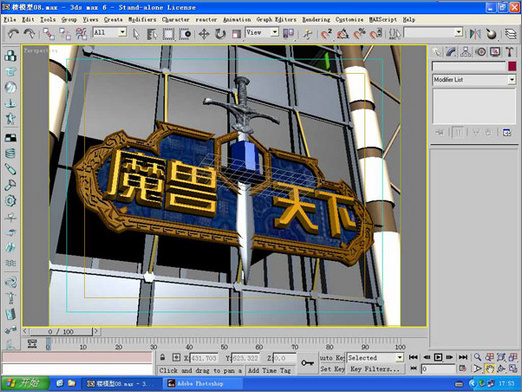The image size is (522, 392).
Task: Select the Zoom magnifier viewport control
Action: pos(477,357)
